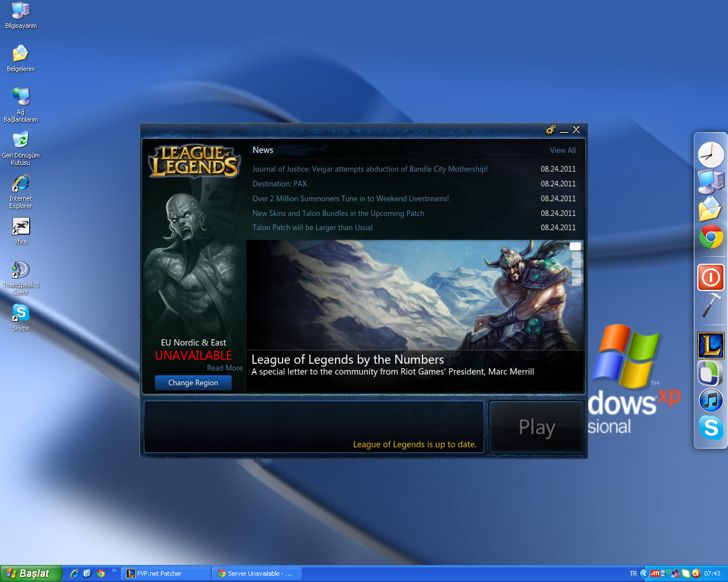The height and width of the screenshot is (582, 728).
Task: Click the Skype icon on the desktop
Action: pos(20,313)
